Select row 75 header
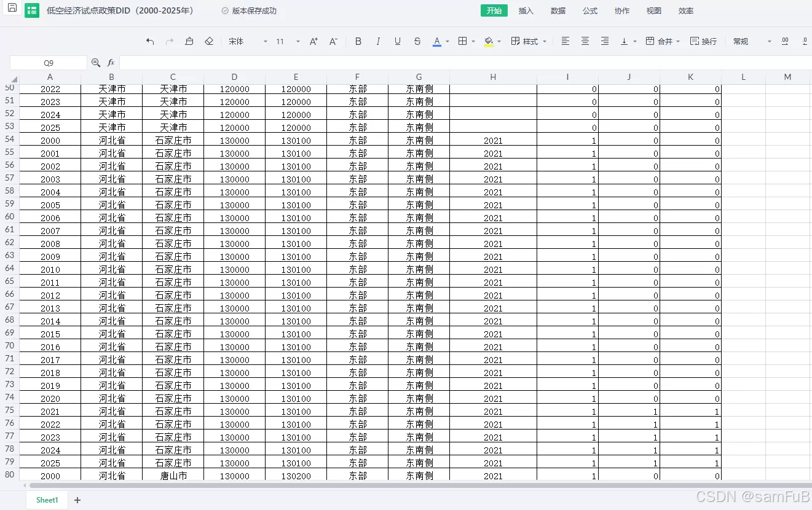 point(9,410)
